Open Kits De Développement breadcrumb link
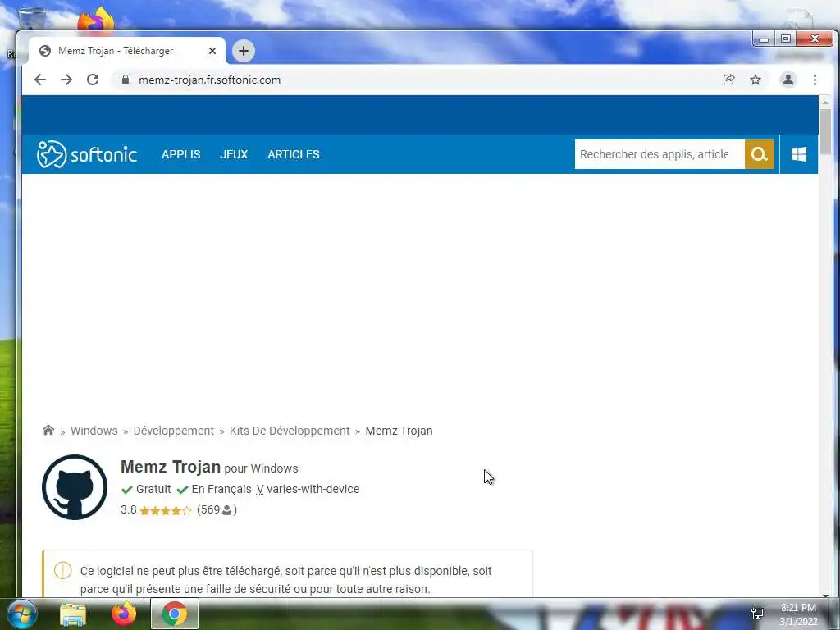Screen dimensions: 840x630 coord(290,431)
